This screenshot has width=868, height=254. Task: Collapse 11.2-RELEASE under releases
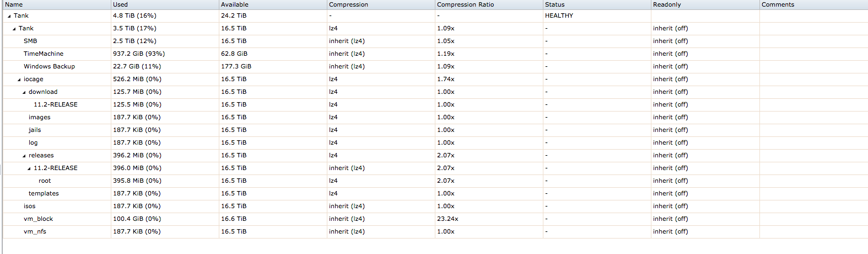pos(29,168)
